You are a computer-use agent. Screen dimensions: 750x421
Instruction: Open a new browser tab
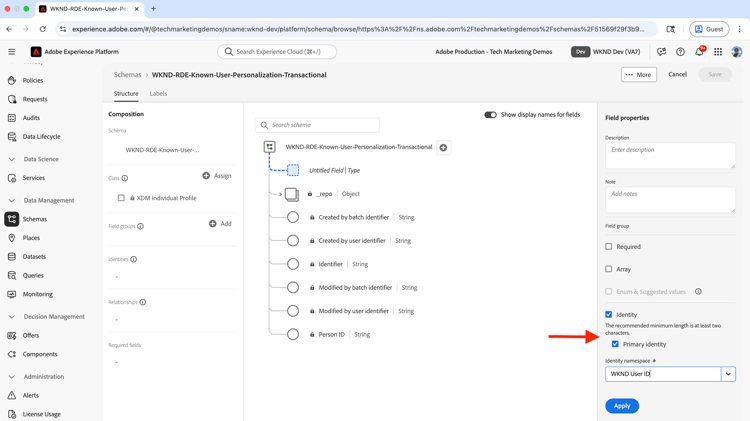point(154,9)
